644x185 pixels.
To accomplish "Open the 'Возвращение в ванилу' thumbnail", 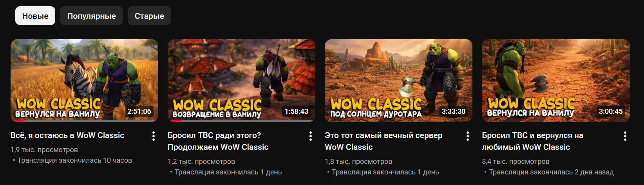I will tap(241, 81).
